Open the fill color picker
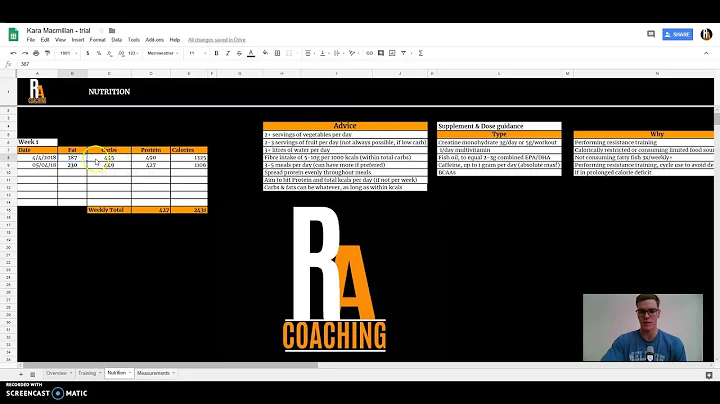 [265, 53]
